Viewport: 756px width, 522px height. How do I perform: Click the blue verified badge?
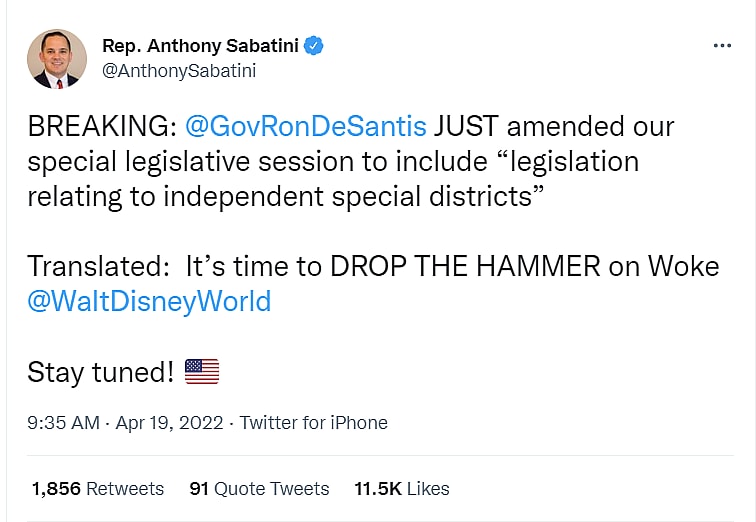pos(314,46)
